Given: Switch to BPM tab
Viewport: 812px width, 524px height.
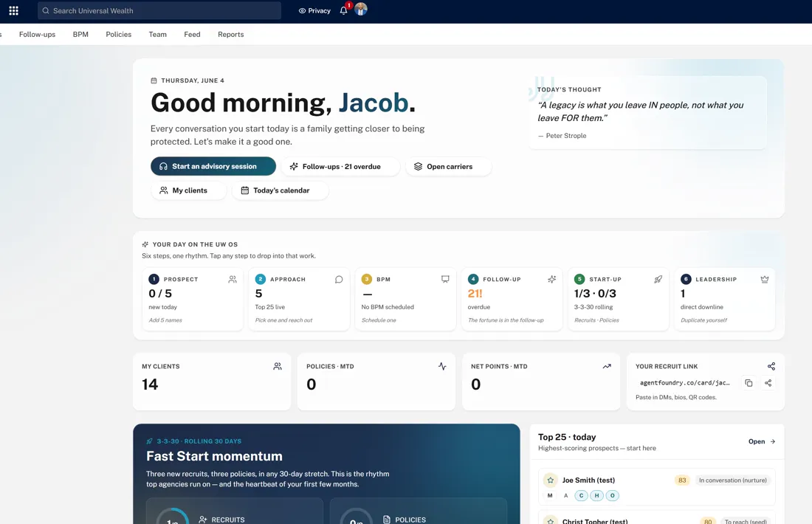Looking at the screenshot, I should click(x=80, y=34).
